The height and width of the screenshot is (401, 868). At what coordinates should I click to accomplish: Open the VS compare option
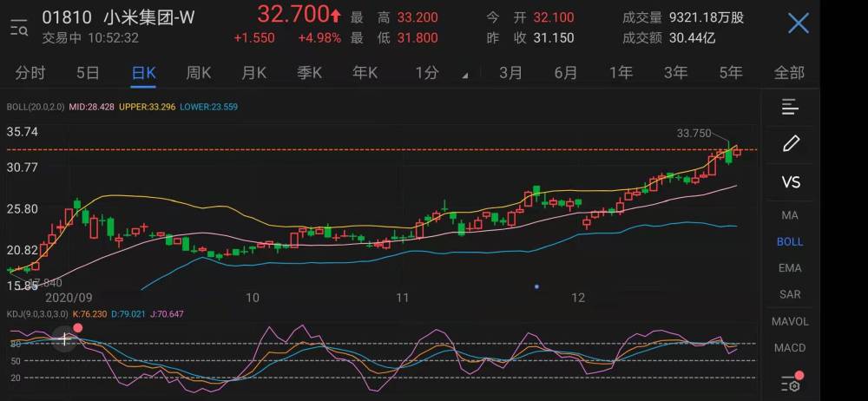tap(791, 182)
